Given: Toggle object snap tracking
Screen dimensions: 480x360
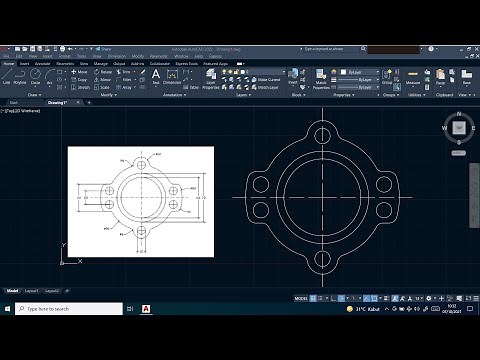Looking at the screenshot, I should (366, 298).
